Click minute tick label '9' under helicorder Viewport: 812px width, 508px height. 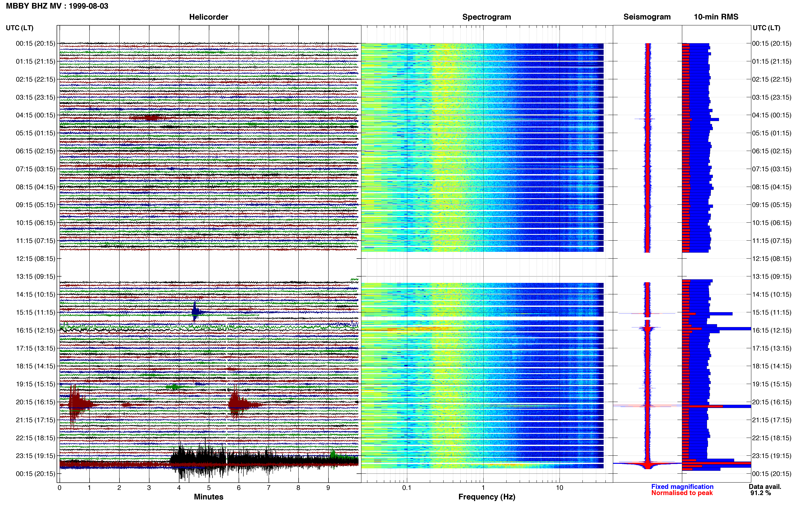(x=328, y=488)
